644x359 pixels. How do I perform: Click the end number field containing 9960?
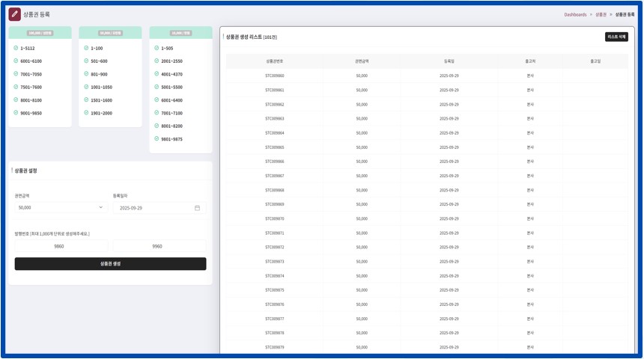point(158,246)
